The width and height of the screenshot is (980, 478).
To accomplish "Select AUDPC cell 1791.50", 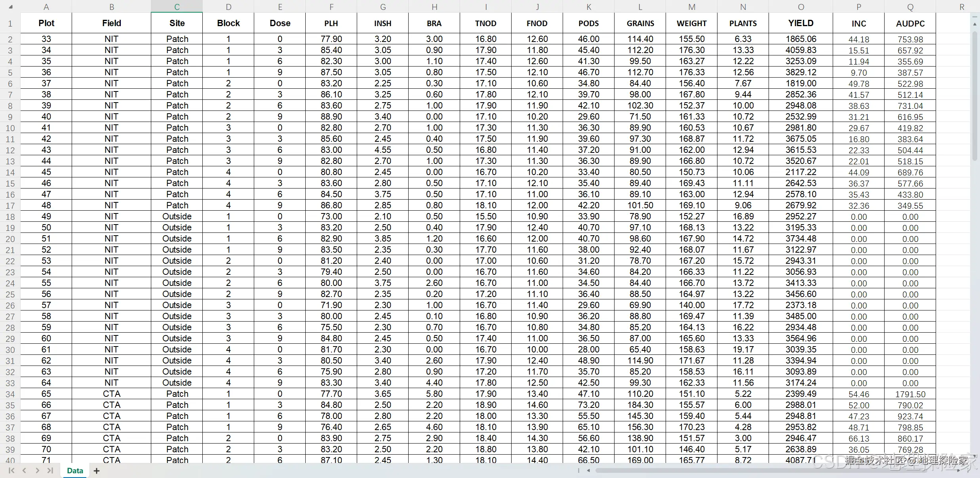I will [910, 394].
